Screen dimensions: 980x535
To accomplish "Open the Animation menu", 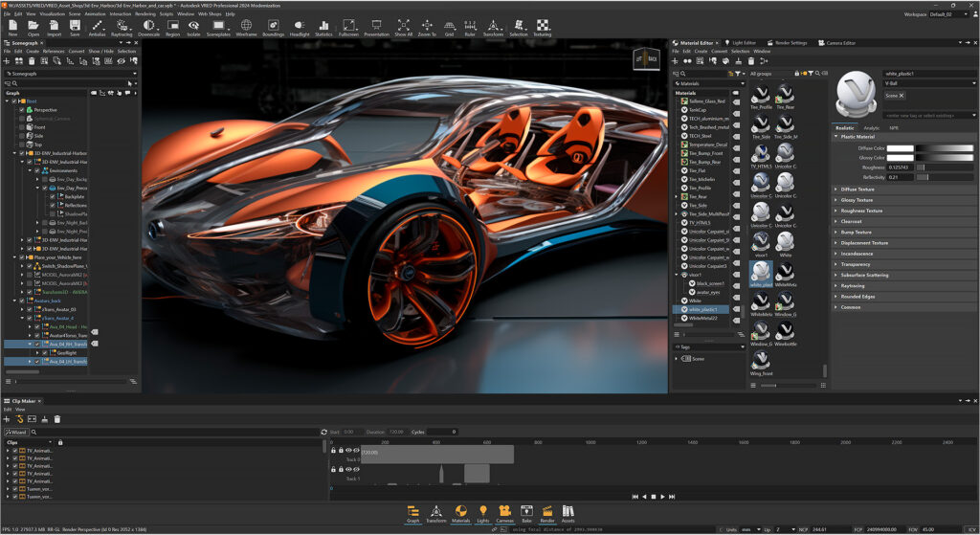I will (95, 13).
